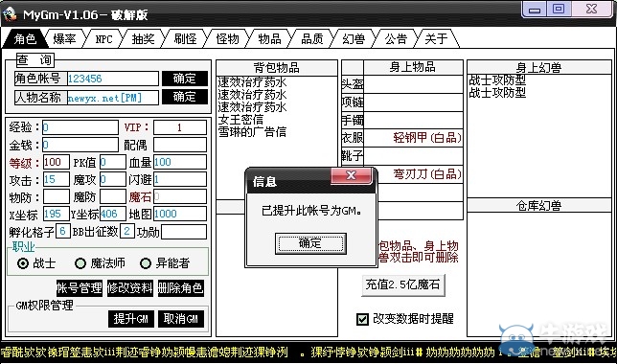Open 帐号管理 account management
This screenshot has height=364, width=617.
[x=80, y=288]
